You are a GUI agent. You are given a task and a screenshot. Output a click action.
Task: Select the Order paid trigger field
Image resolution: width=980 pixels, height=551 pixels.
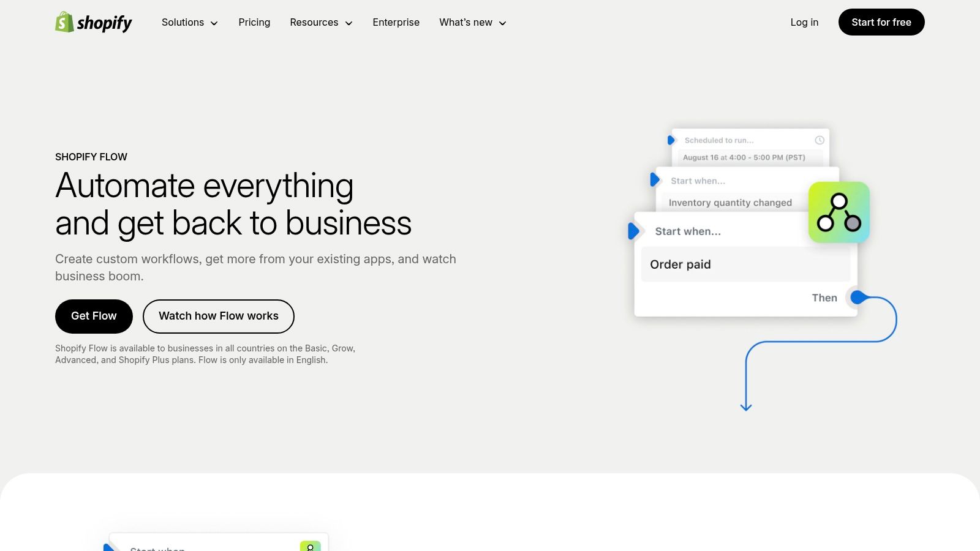(x=745, y=264)
